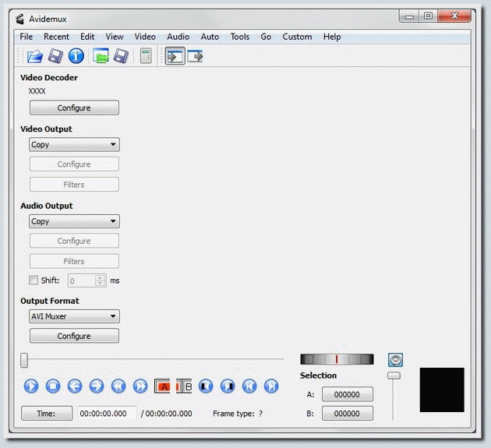Open the Go menu

click(266, 37)
